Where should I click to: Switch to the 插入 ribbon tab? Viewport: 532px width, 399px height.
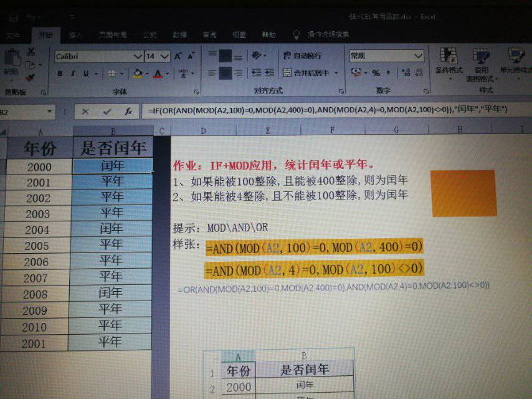[x=75, y=35]
